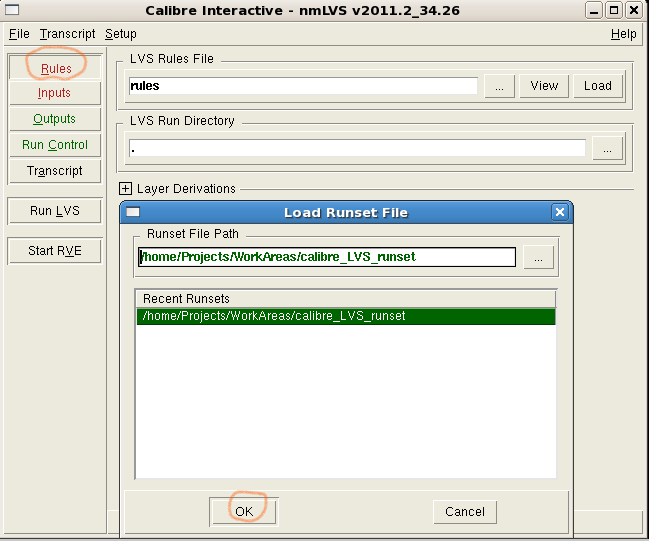Minimize the Calibre Interactive window
Viewport: 649px width, 541px height.
coord(594,10)
